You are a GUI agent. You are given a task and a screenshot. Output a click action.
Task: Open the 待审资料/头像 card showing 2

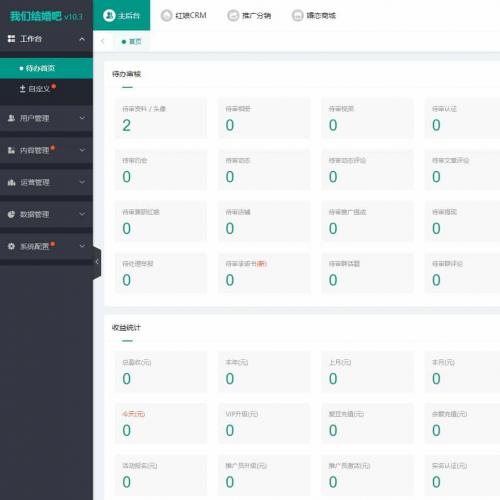tap(161, 118)
